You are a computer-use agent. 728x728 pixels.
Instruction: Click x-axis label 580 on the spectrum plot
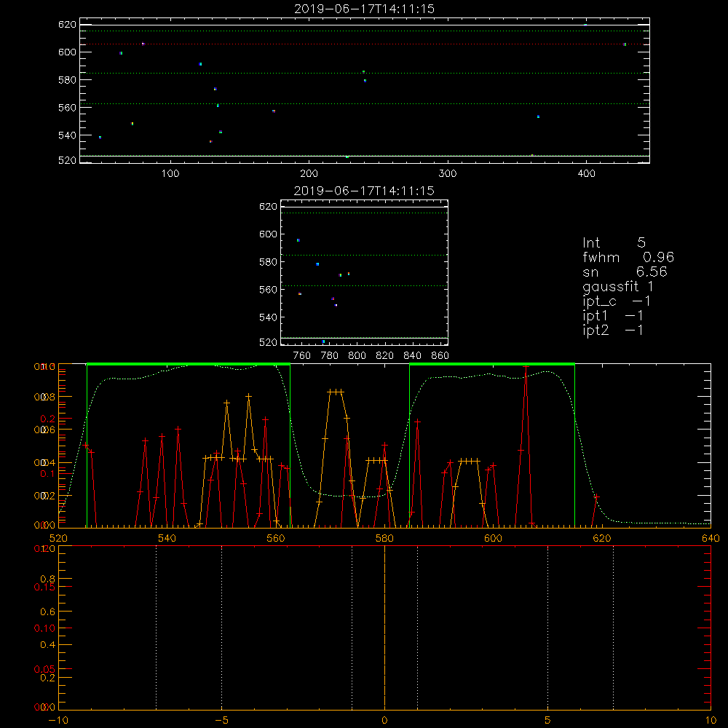pos(384,539)
